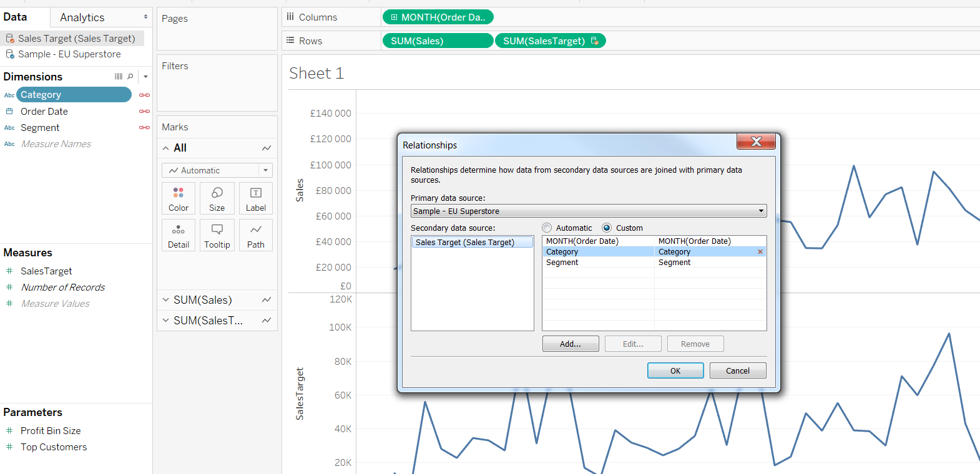Click the Add... button in Relationships
The width and height of the screenshot is (980, 474).
point(570,344)
